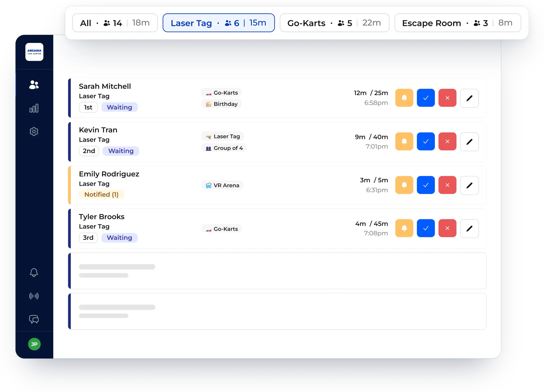Edit Sarah Mitchell's entry with the pencil
Image resolution: width=544 pixels, height=392 pixels.
click(x=469, y=98)
